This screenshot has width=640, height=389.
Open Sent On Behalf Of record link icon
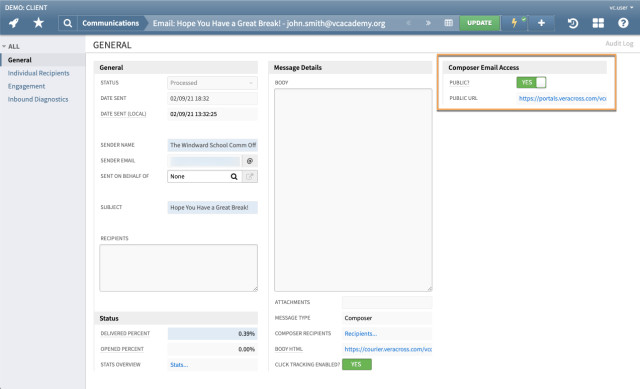point(250,176)
